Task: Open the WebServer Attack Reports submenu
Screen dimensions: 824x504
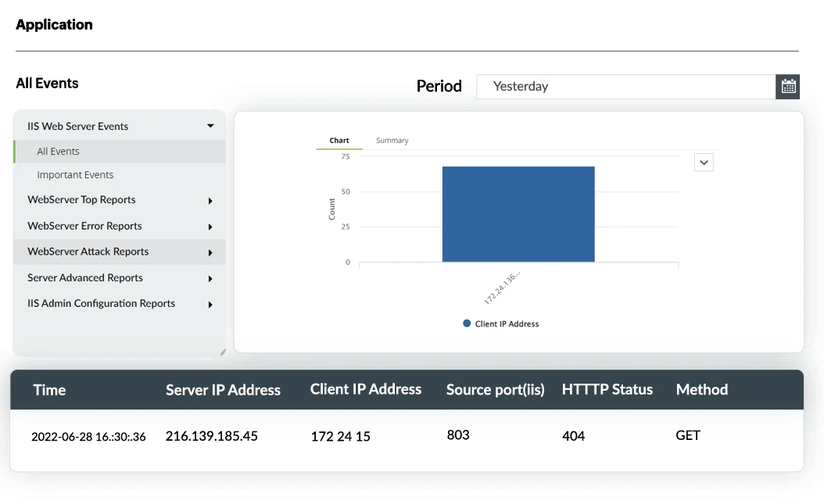Action: click(89, 251)
